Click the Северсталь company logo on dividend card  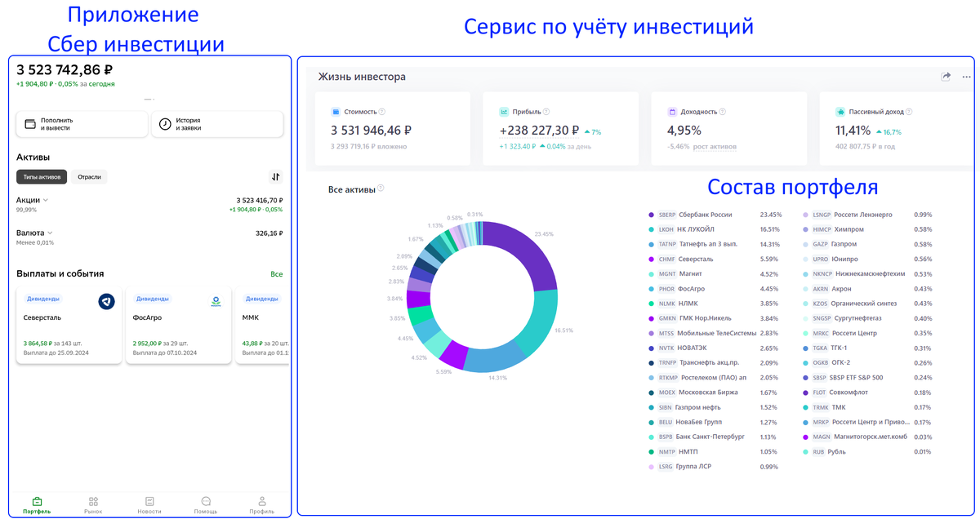click(106, 302)
